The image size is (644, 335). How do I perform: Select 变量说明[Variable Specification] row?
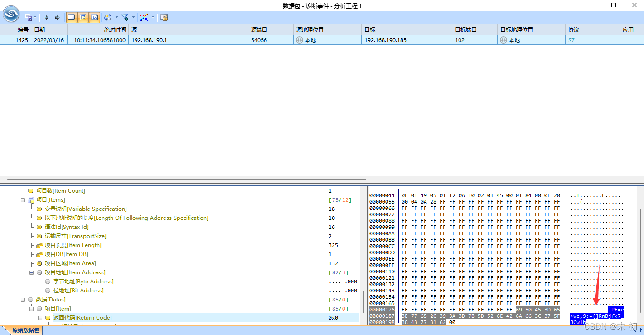(86, 209)
